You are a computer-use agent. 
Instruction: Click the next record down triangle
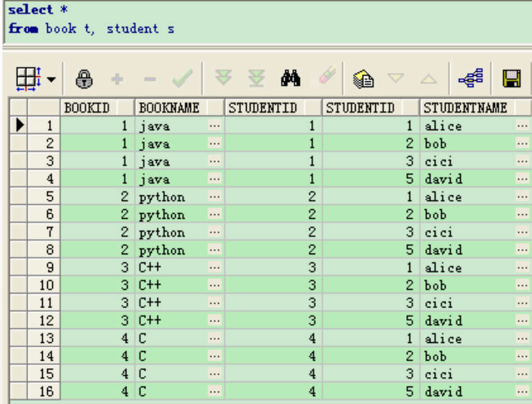pos(395,79)
